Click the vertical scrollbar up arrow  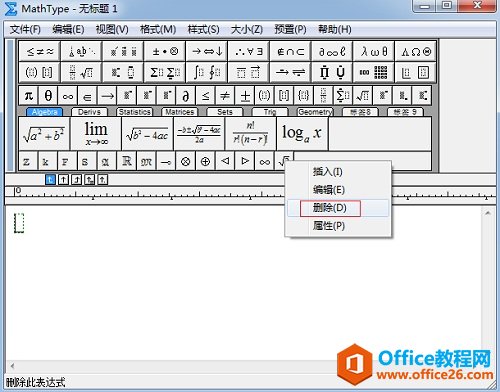(488, 213)
